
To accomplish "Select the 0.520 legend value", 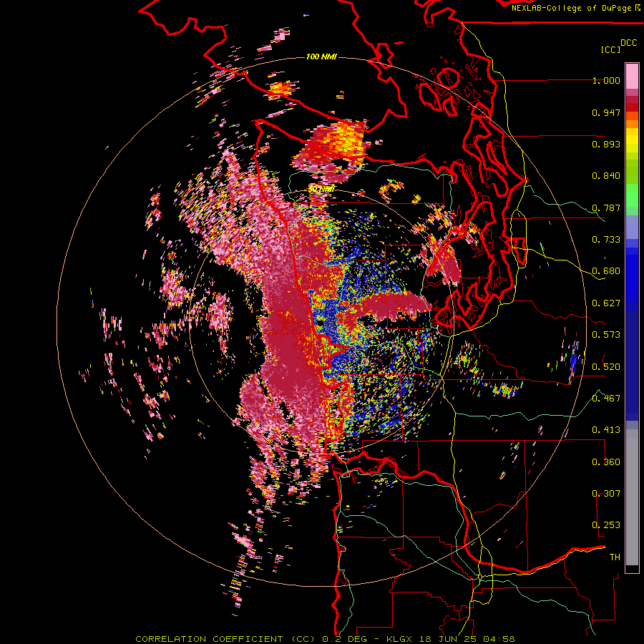I will pyautogui.click(x=606, y=366).
